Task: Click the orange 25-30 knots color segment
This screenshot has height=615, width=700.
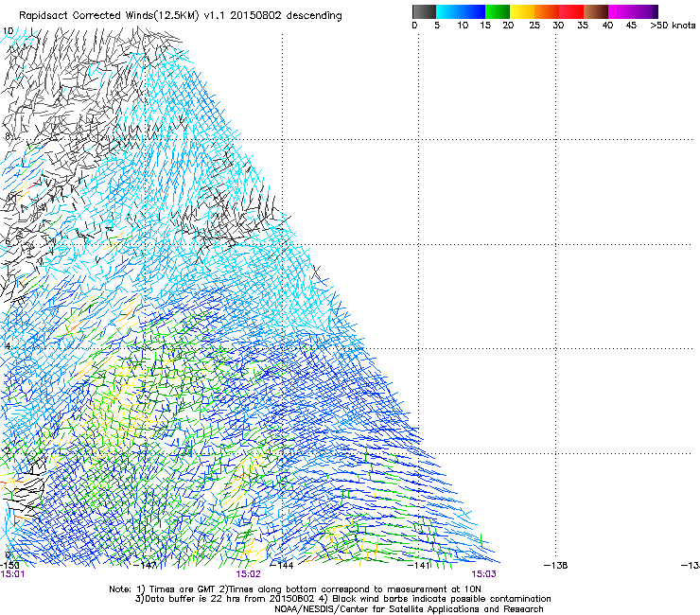Action: [547, 11]
